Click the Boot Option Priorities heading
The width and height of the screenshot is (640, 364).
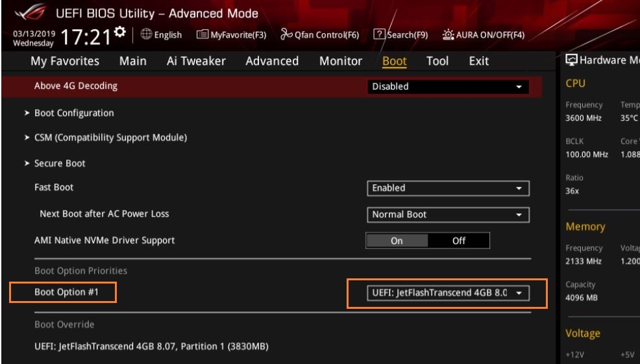click(x=81, y=271)
